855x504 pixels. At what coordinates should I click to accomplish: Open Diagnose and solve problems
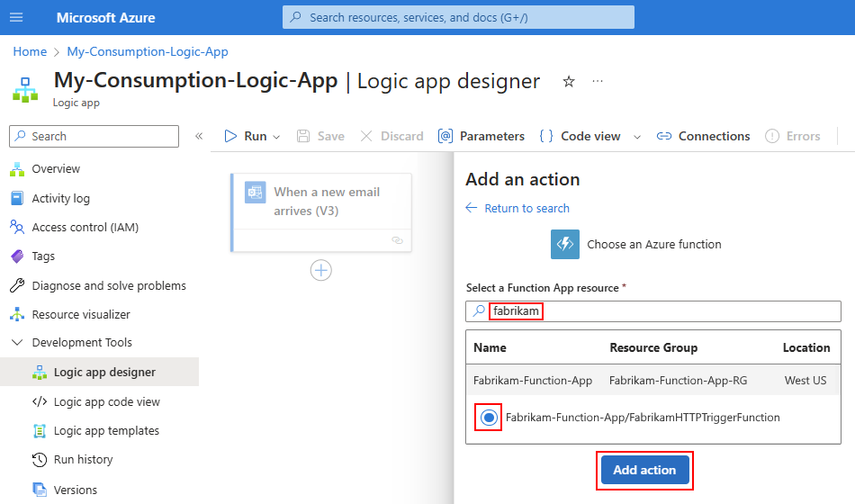[x=109, y=285]
